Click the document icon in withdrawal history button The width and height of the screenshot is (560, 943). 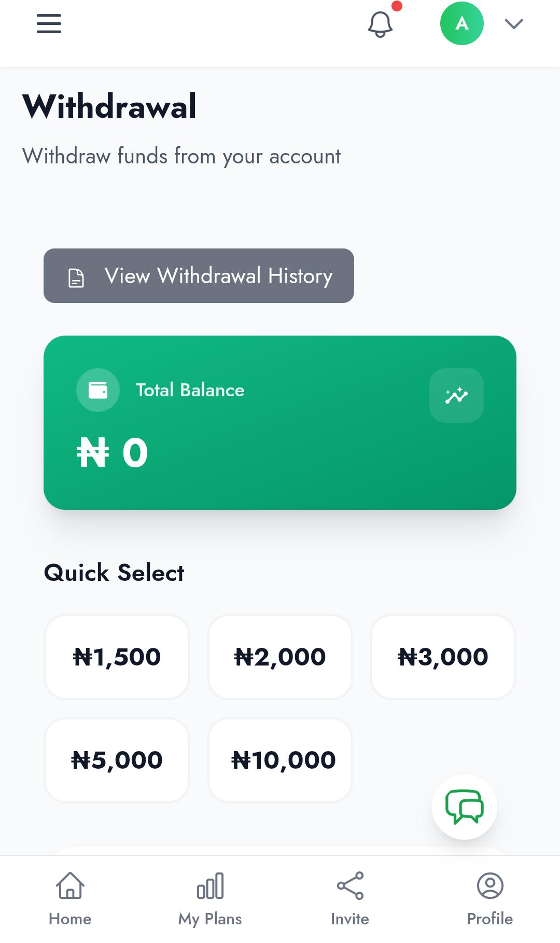click(76, 276)
